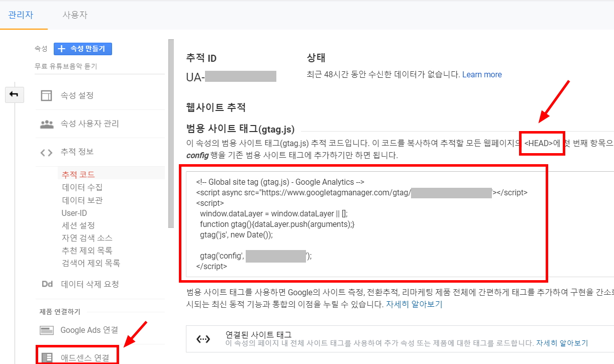Select 추천 제외 목록 submenu item

pyautogui.click(x=87, y=251)
